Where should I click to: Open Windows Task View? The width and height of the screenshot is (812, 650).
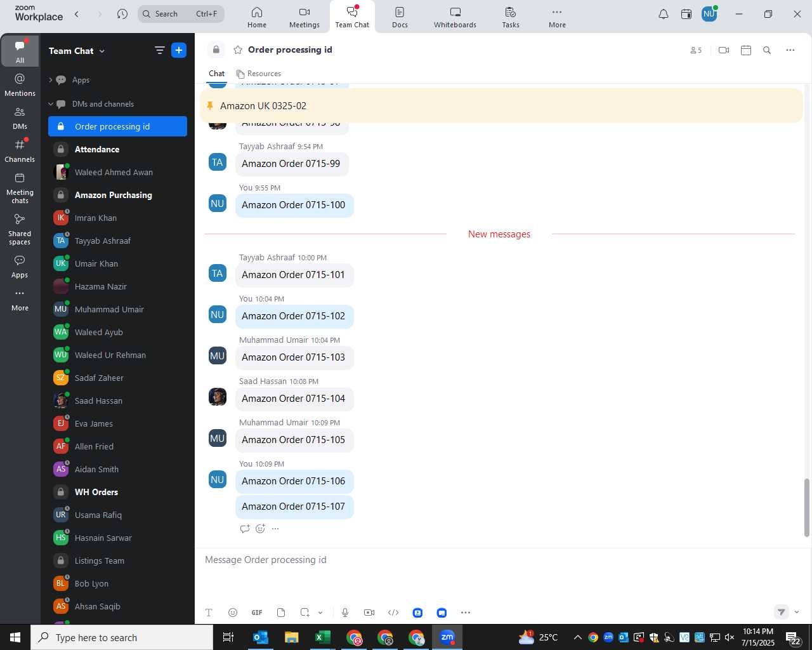click(228, 637)
